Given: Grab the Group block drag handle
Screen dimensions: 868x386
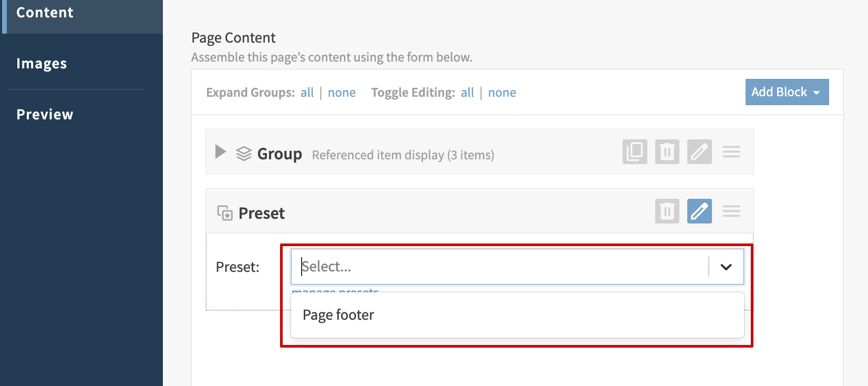Looking at the screenshot, I should (x=731, y=152).
